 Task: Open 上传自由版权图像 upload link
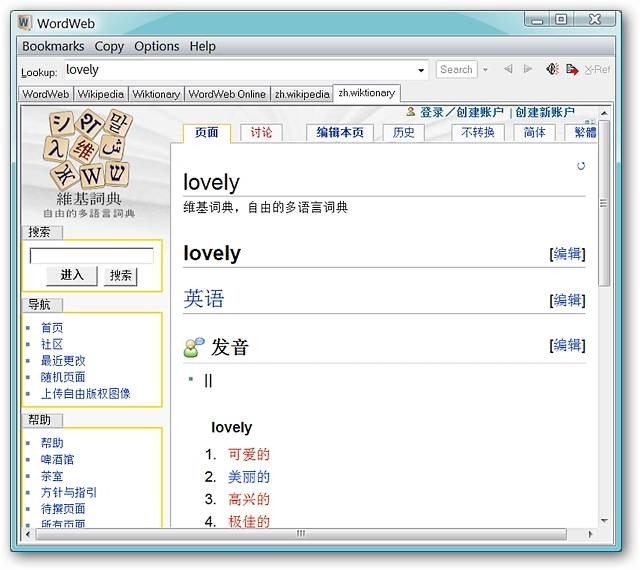[85, 394]
